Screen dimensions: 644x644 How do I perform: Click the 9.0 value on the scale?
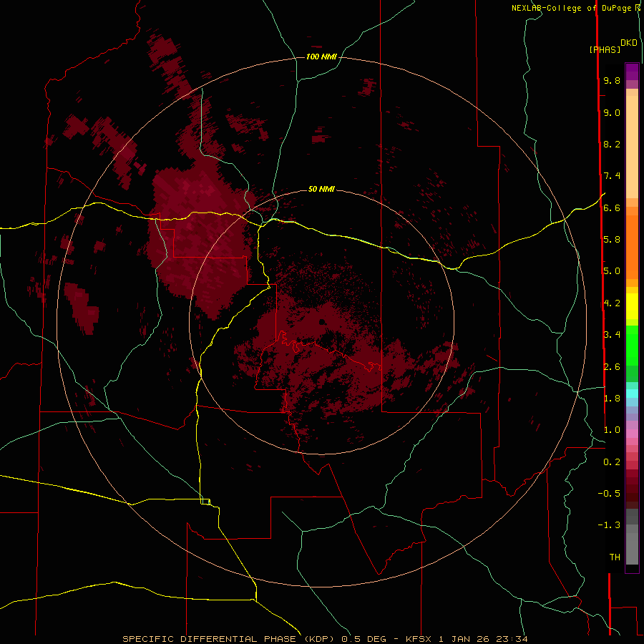(x=612, y=112)
